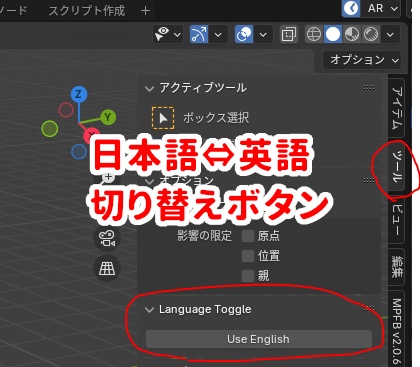Click the ボックス選択 tool icon
Image resolution: width=420 pixels, height=367 pixels.
163,118
